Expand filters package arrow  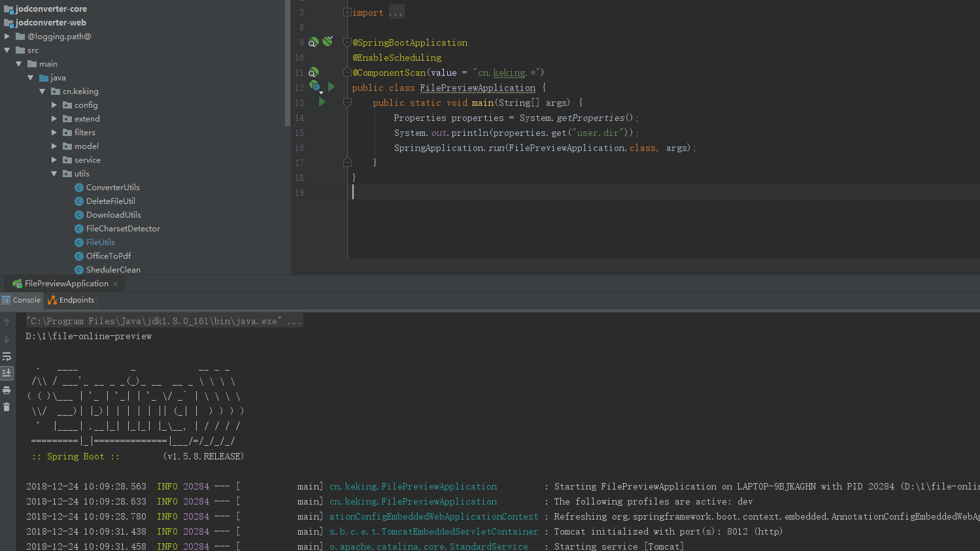click(x=54, y=133)
